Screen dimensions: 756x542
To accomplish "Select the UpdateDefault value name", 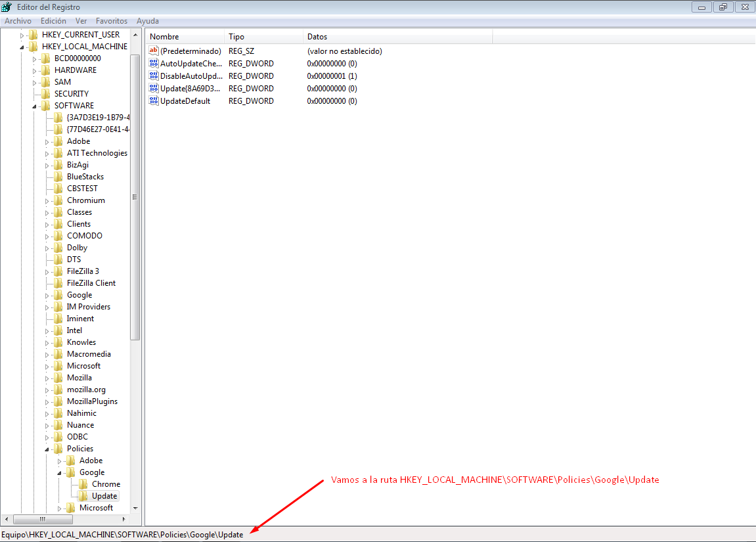I will (185, 101).
